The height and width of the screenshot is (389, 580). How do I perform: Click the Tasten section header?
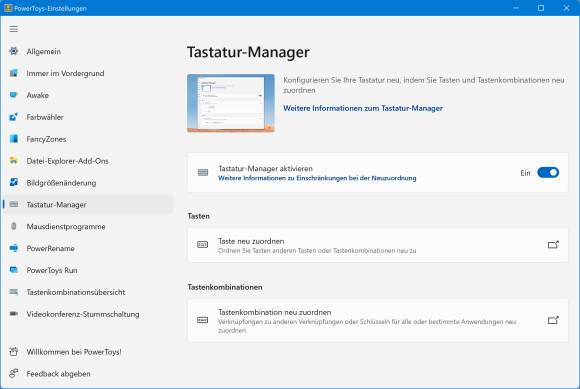[199, 216]
